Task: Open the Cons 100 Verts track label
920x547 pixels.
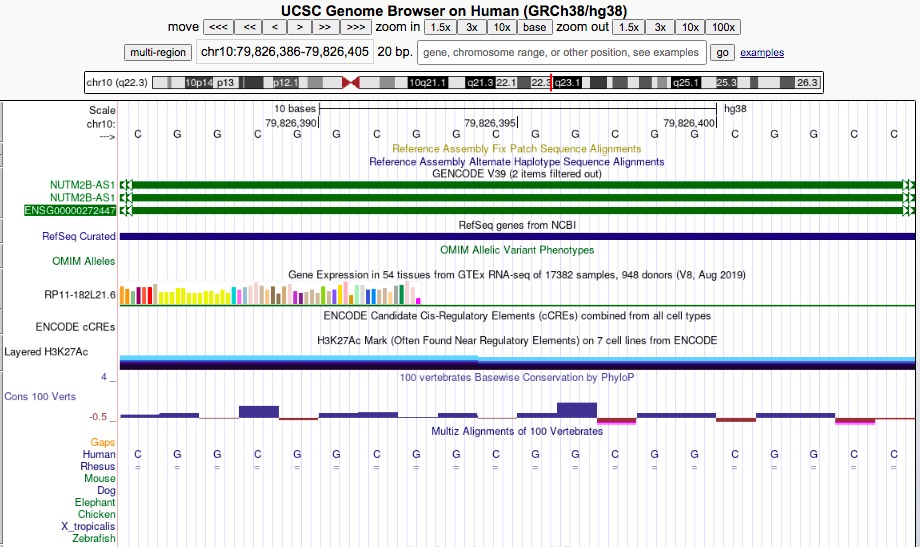Action: pos(40,396)
